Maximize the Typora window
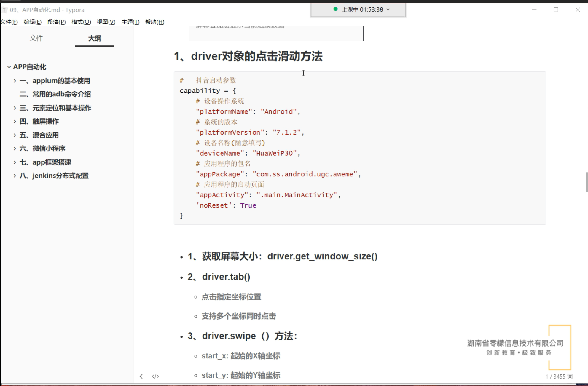This screenshot has height=386, width=588. tap(556, 10)
